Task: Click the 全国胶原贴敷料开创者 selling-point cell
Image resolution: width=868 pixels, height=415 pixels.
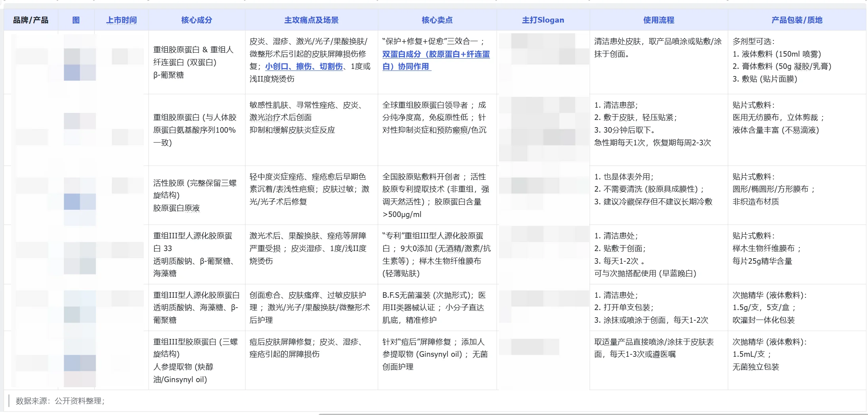Action: click(x=437, y=195)
